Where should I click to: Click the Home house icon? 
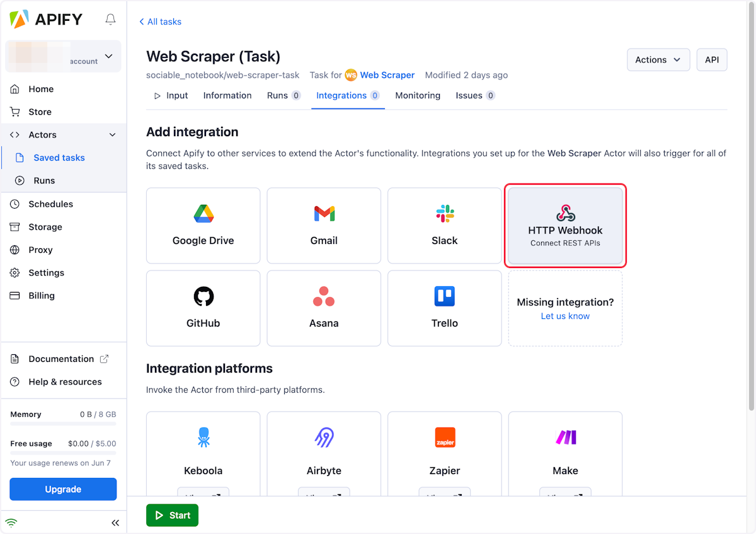[x=15, y=89]
